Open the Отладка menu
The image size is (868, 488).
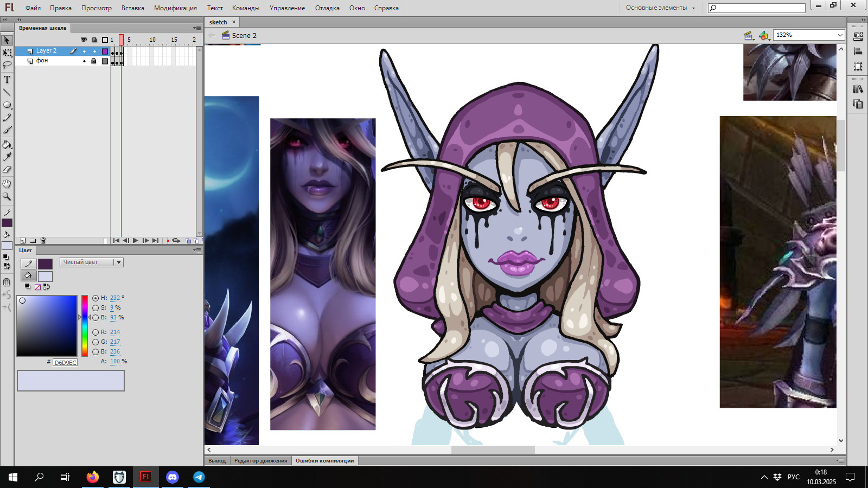point(327,8)
